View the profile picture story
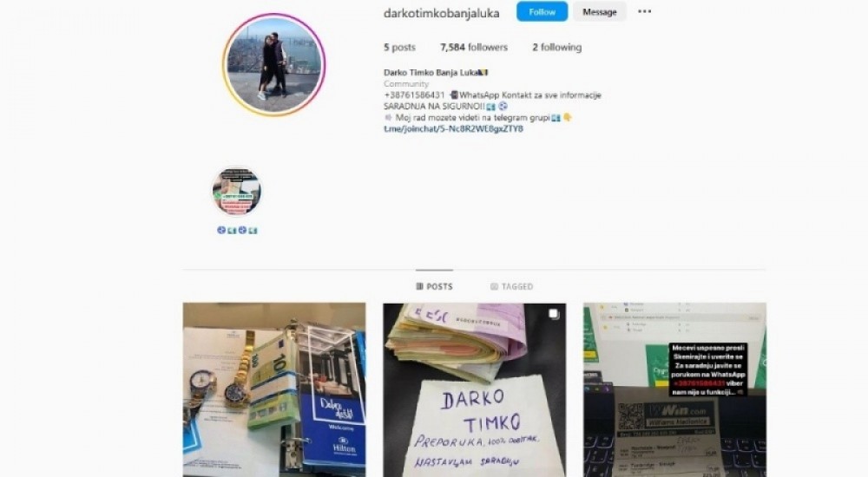 (x=274, y=65)
